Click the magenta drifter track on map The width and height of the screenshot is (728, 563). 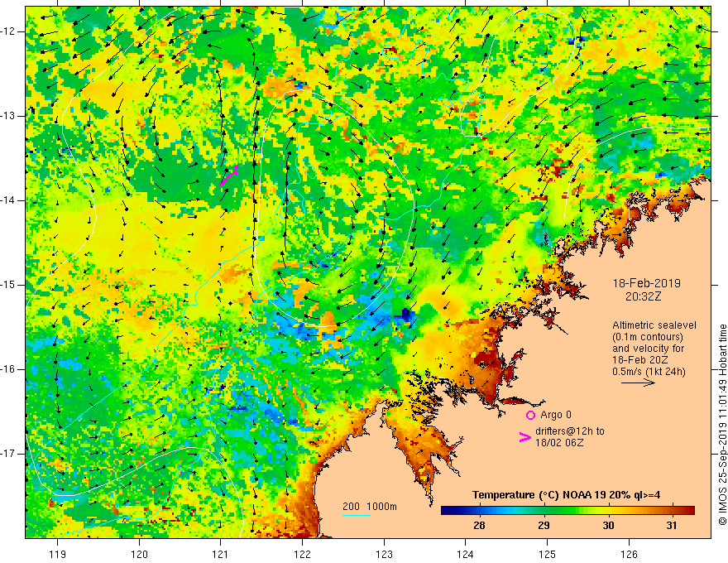click(x=229, y=176)
